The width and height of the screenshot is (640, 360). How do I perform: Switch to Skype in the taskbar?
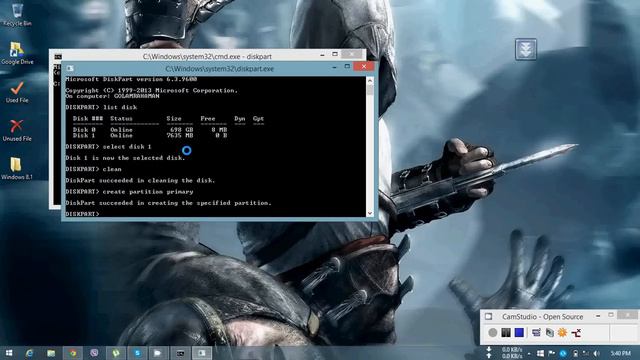(x=137, y=353)
